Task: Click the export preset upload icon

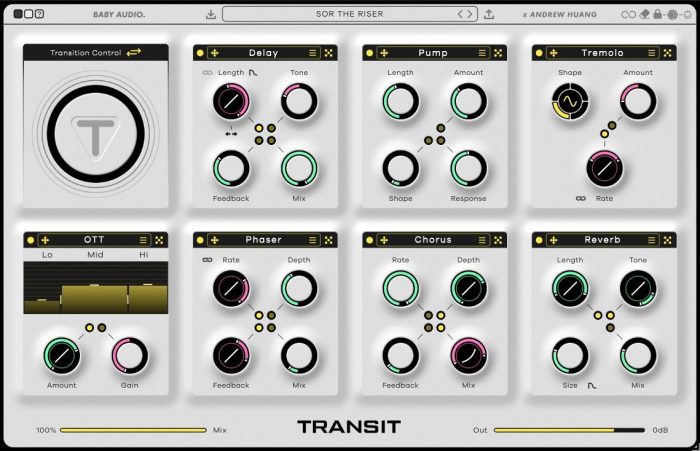Action: click(x=489, y=14)
